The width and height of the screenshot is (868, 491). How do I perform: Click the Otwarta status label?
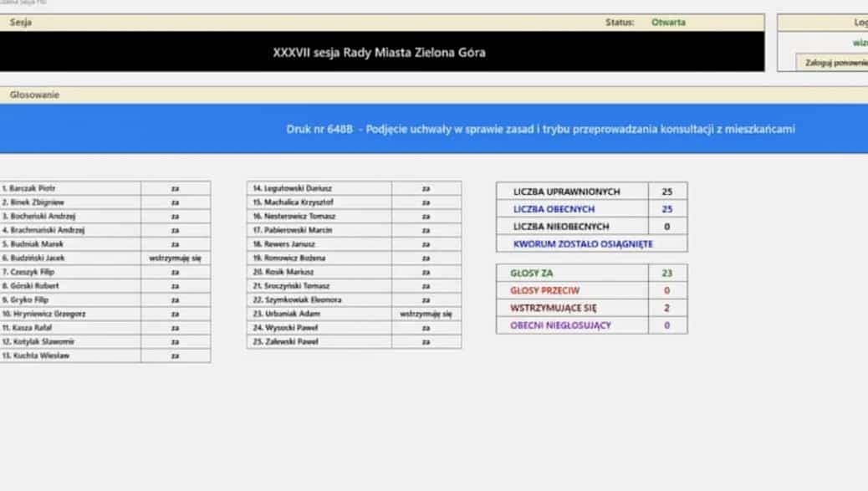click(668, 23)
